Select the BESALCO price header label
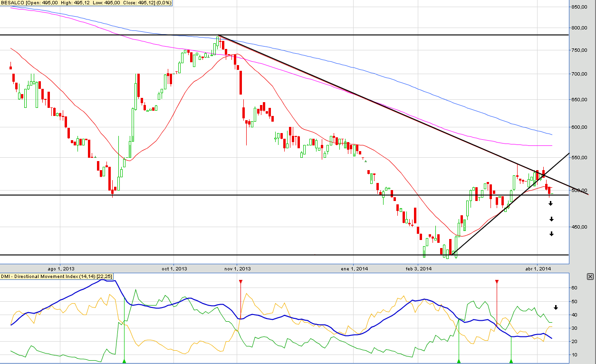The width and height of the screenshot is (596, 364). click(x=86, y=3)
